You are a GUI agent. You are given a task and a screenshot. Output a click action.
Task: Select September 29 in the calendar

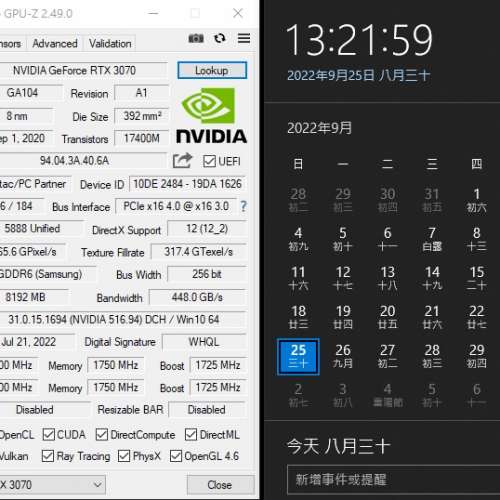pyautogui.click(x=477, y=356)
